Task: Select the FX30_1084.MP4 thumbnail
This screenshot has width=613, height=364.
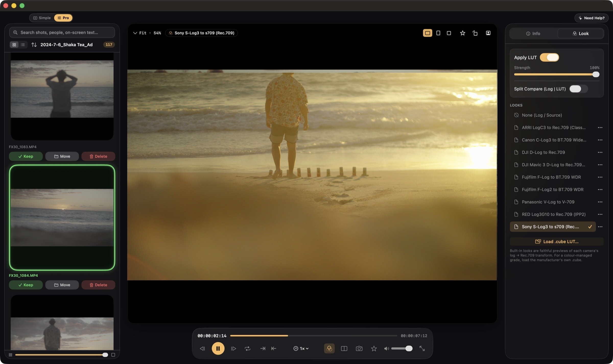Action: click(62, 218)
